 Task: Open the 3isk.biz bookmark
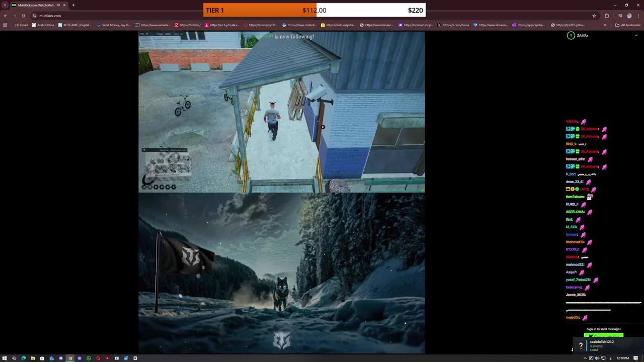(188, 25)
